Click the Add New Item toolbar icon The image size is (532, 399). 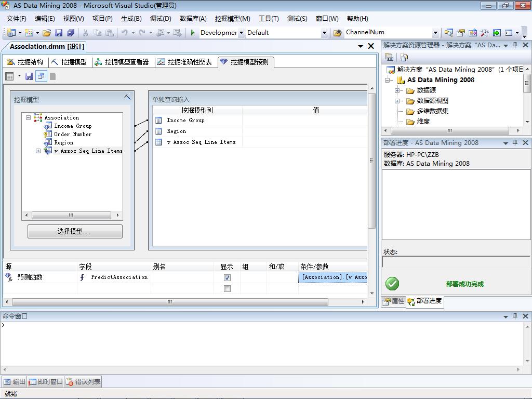(x=29, y=33)
